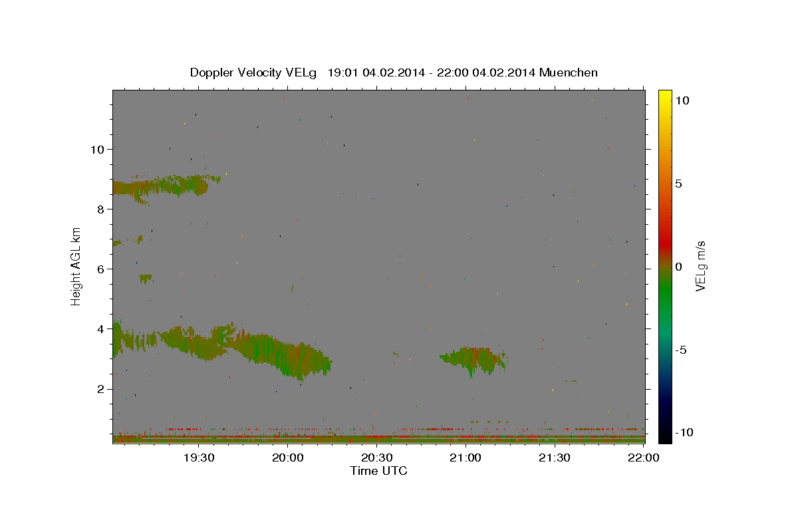The image size is (798, 532).
Task: Click the small cloud echo near 21:00
Action: [x=473, y=360]
